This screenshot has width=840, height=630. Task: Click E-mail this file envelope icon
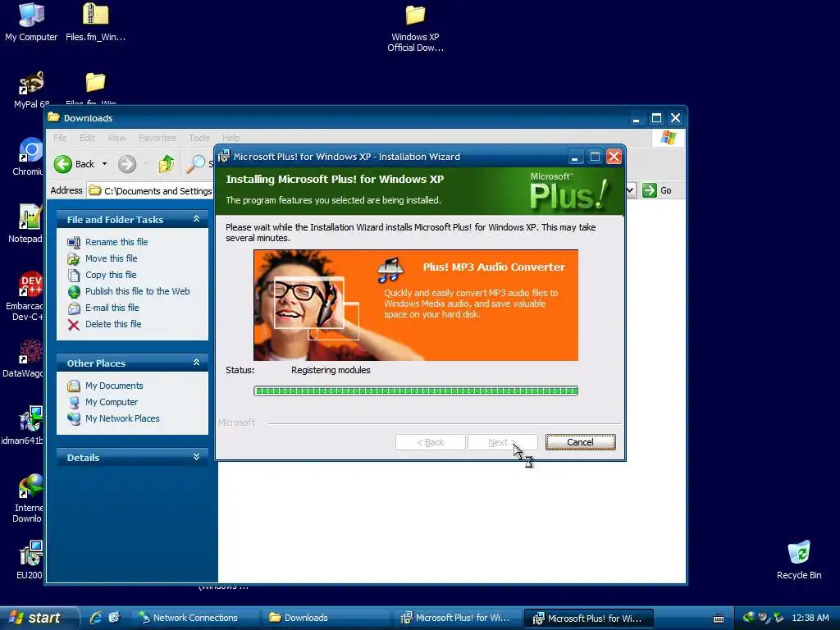73,308
